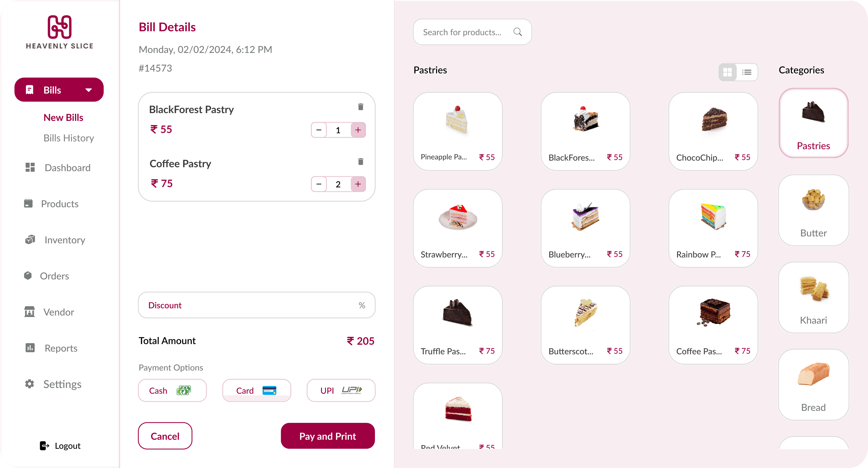
Task: Decrease Coffee Pastry quantity
Action: (x=319, y=184)
